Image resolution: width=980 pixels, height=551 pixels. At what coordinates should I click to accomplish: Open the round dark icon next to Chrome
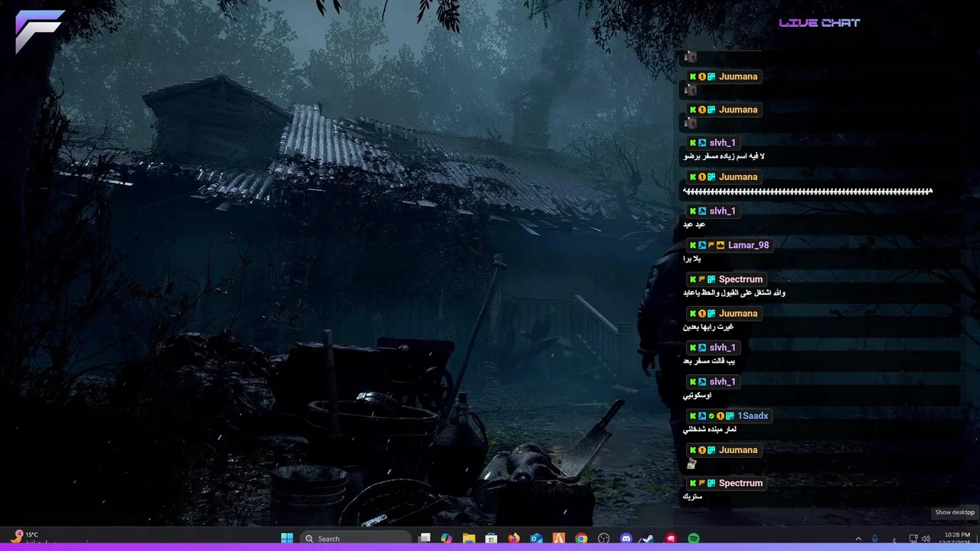[603, 539]
